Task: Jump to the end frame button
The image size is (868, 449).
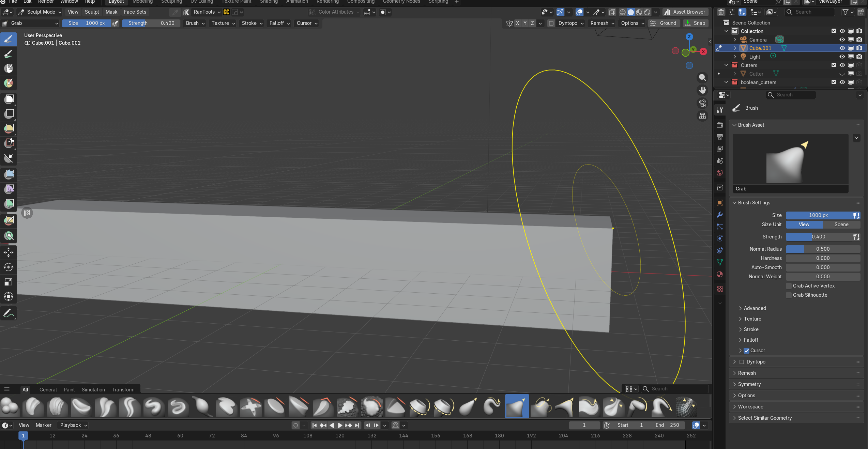Action: 357,425
